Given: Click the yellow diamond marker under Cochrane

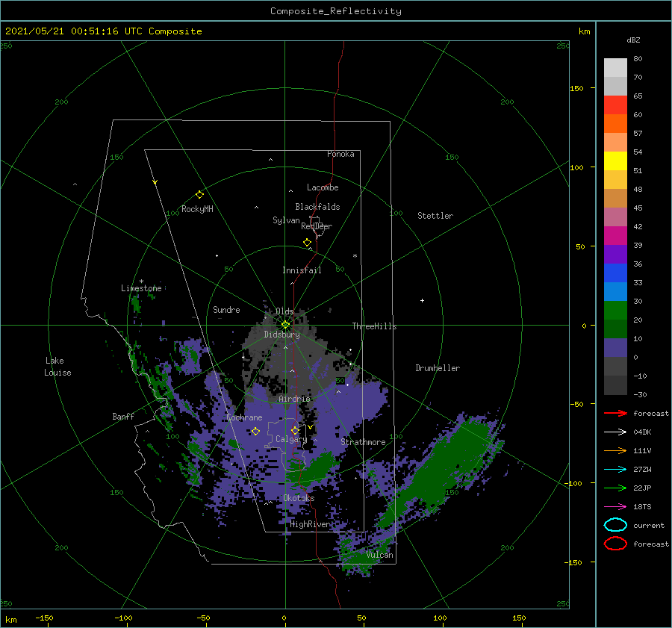Looking at the screenshot, I should pos(255,432).
